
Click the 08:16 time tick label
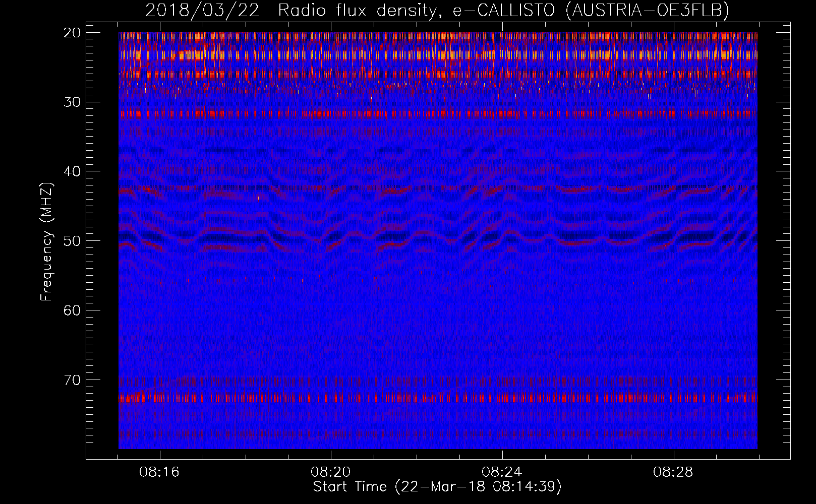(x=159, y=472)
